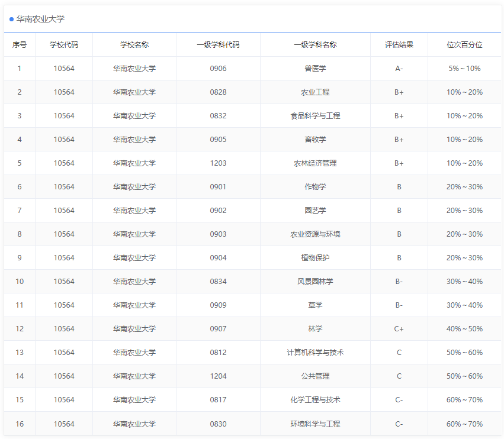
Task: Select the A- evaluation result cell
Action: click(399, 69)
